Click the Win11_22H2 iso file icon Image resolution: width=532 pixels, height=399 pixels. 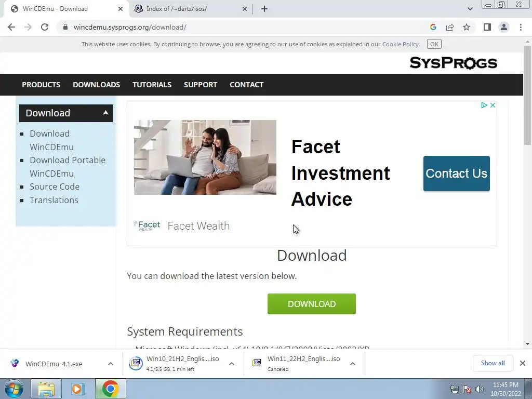257,363
